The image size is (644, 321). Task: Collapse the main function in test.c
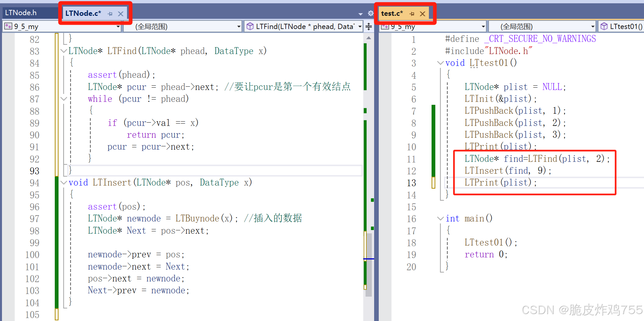click(440, 219)
